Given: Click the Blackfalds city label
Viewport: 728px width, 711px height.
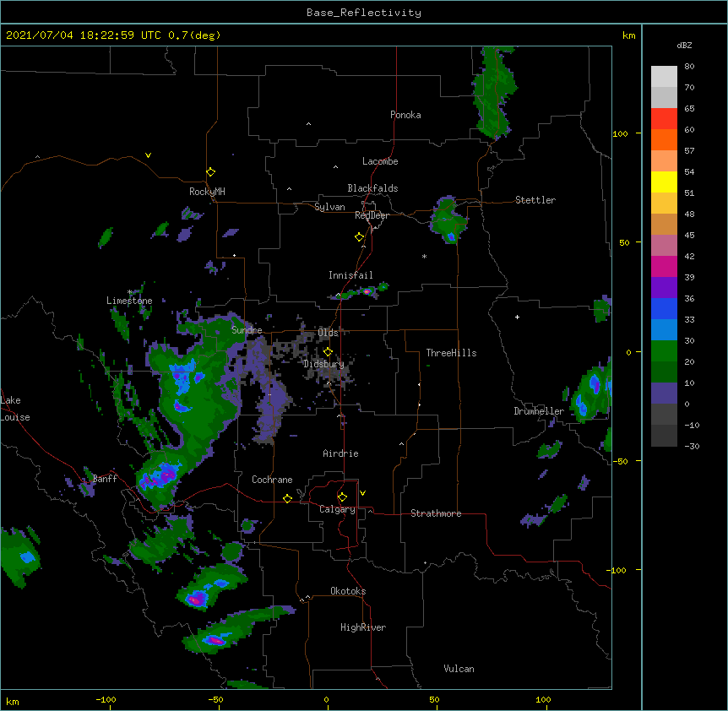Looking at the screenshot, I should tap(372, 188).
